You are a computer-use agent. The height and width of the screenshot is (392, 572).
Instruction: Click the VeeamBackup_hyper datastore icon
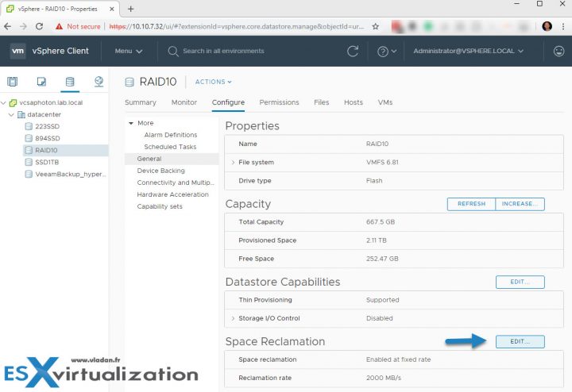29,174
